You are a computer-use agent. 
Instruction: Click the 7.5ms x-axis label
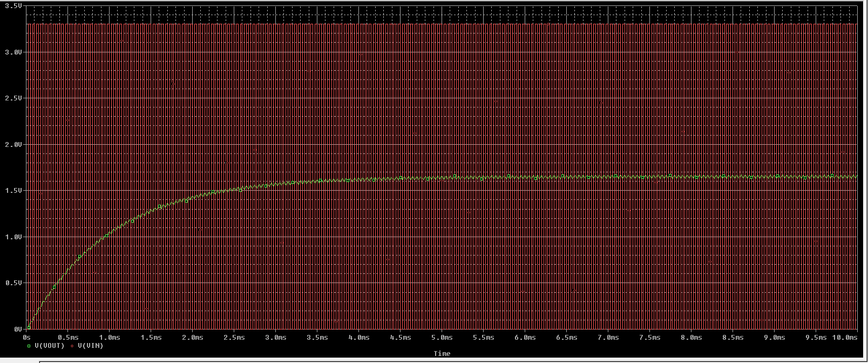[650, 338]
